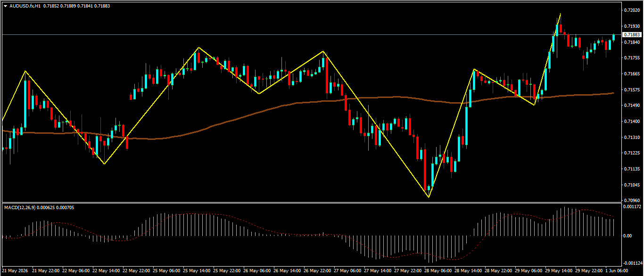Click the MACD scale value -0.001124
The image size is (644, 276).
pos(632,263)
